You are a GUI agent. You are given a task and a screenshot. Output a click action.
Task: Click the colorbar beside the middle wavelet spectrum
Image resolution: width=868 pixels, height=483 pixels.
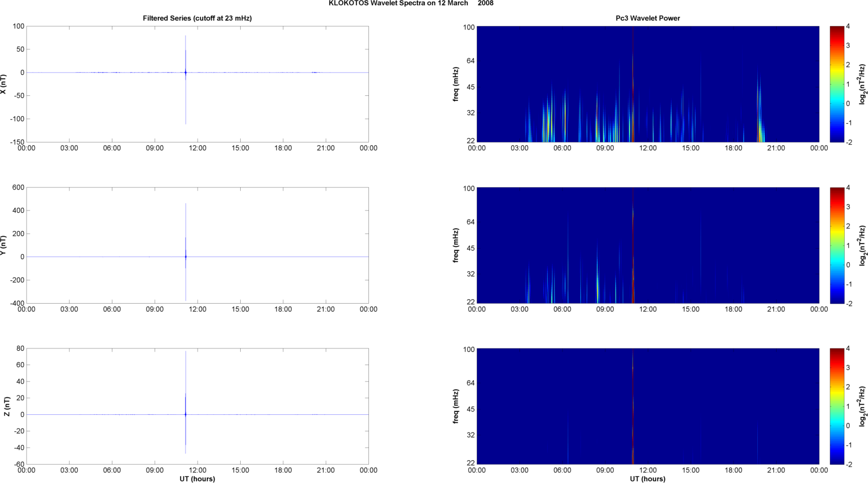(837, 245)
